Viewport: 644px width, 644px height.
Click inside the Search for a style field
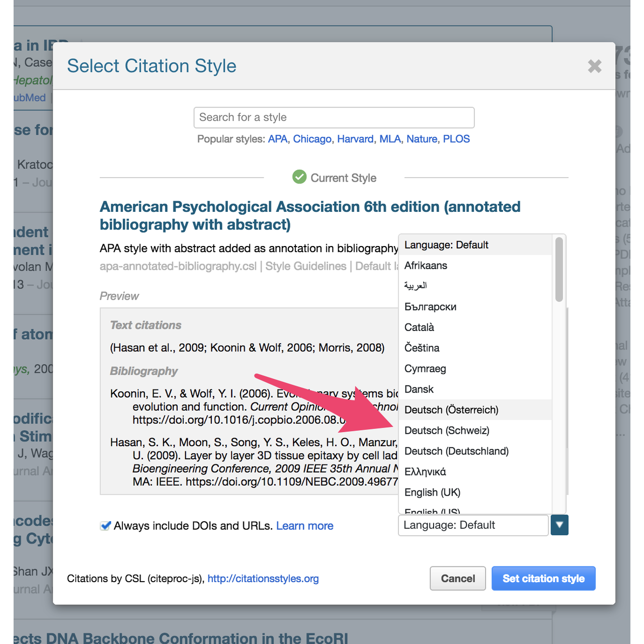tap(334, 117)
